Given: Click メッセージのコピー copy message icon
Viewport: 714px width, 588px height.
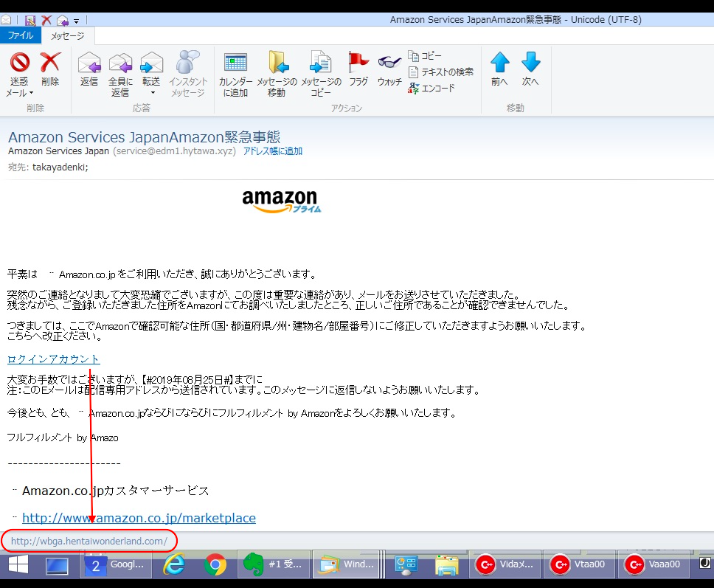Looking at the screenshot, I should tap(321, 62).
